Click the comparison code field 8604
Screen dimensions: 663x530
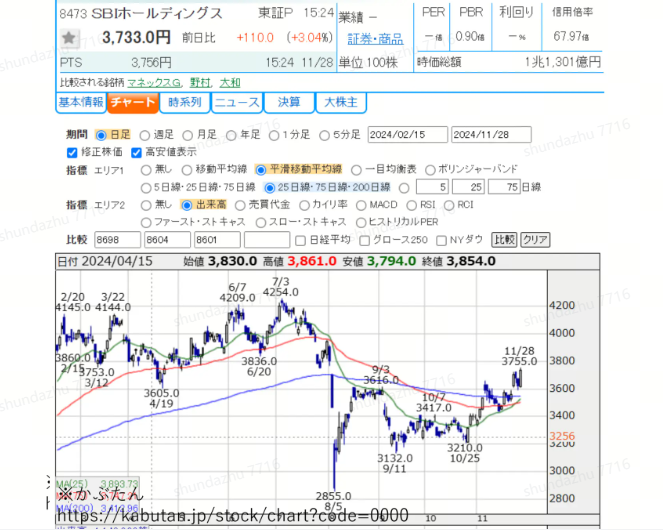pos(167,240)
